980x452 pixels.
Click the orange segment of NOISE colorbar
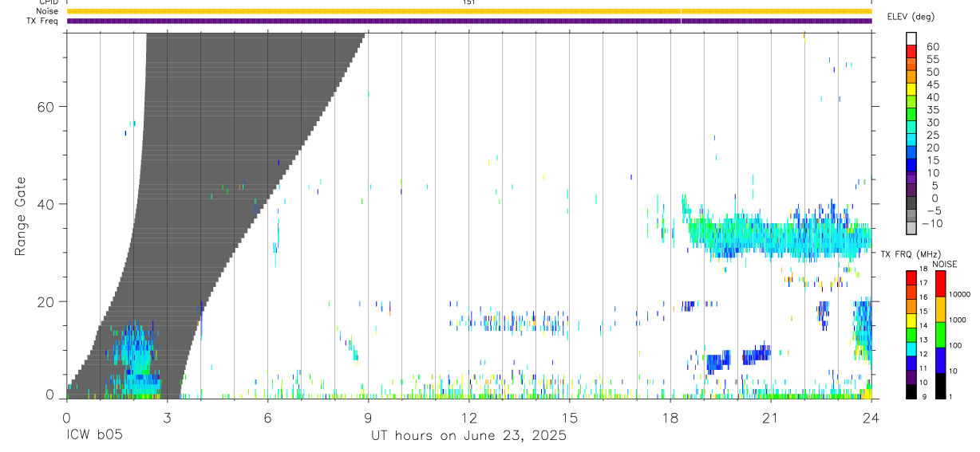point(941,309)
